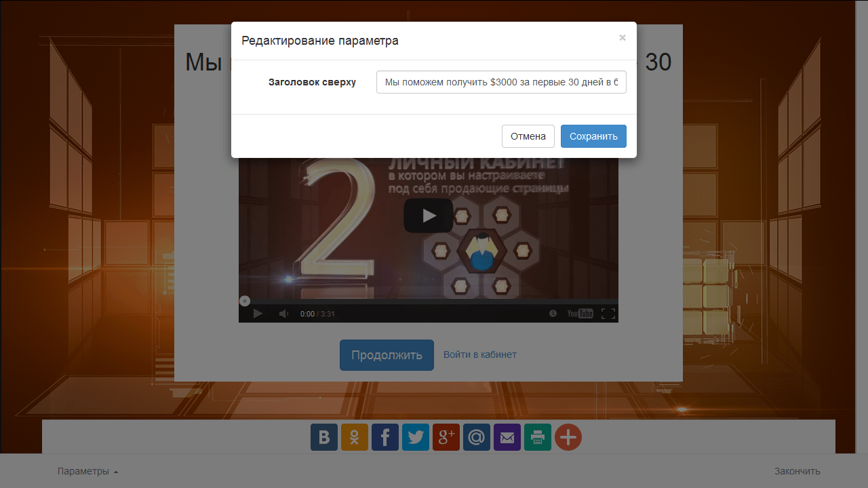Click Закончить in the bottom bar

point(797,472)
